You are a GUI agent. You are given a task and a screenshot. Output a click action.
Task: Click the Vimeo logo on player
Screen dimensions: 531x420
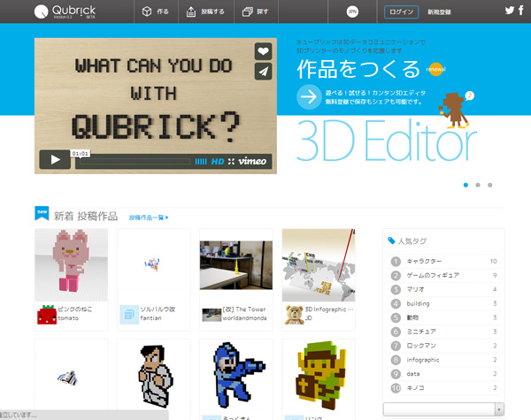pos(253,162)
